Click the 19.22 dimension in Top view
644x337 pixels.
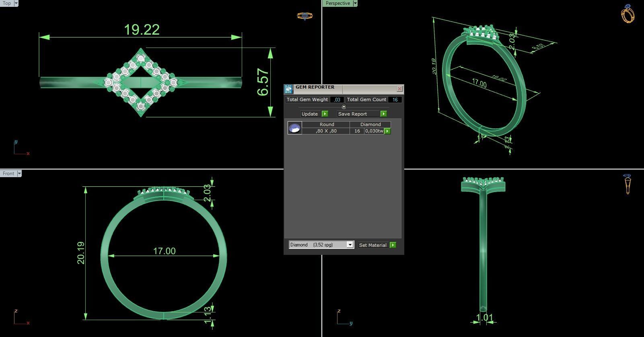tap(142, 29)
